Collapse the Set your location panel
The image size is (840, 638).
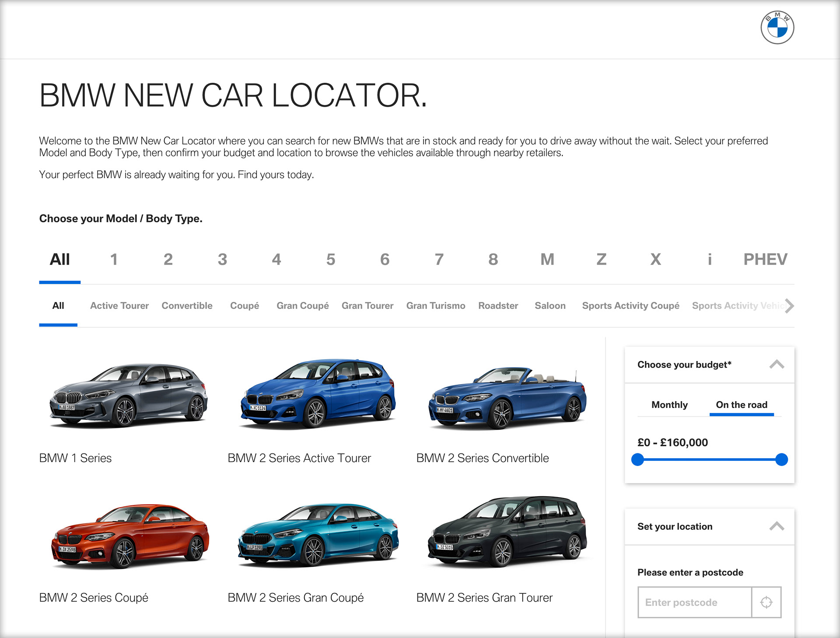pos(777,526)
